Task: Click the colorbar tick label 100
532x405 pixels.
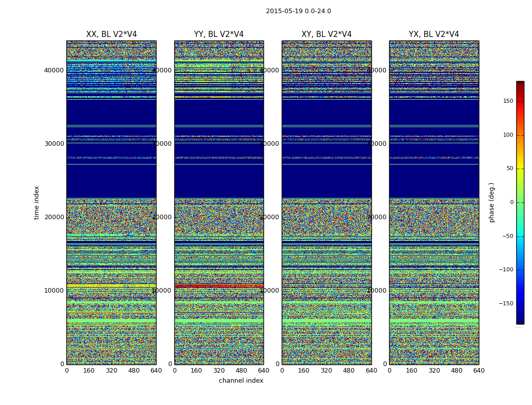Action: pyautogui.click(x=508, y=135)
